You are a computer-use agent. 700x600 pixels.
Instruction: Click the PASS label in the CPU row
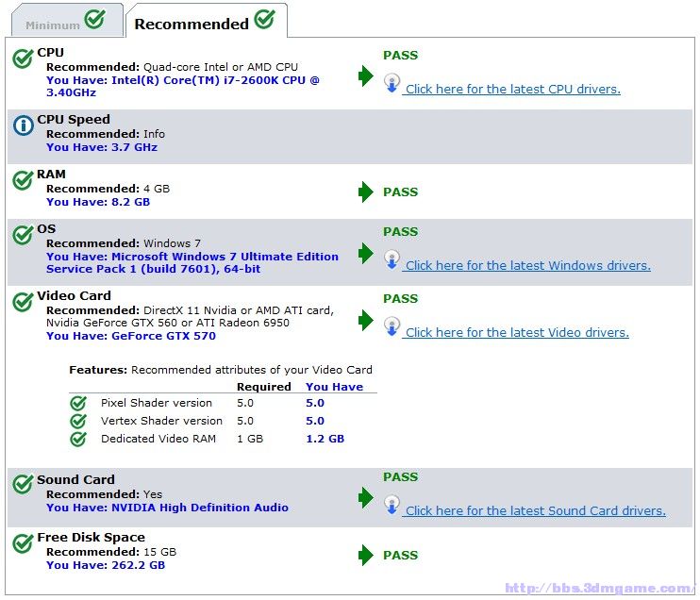(x=400, y=56)
